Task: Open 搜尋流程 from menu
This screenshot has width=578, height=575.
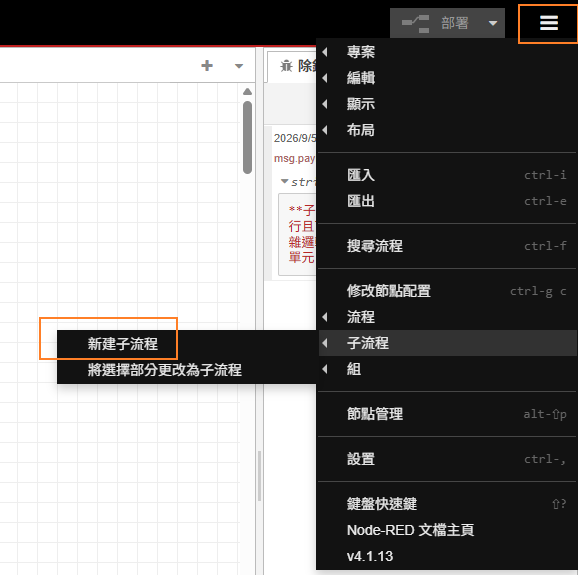Action: click(447, 246)
